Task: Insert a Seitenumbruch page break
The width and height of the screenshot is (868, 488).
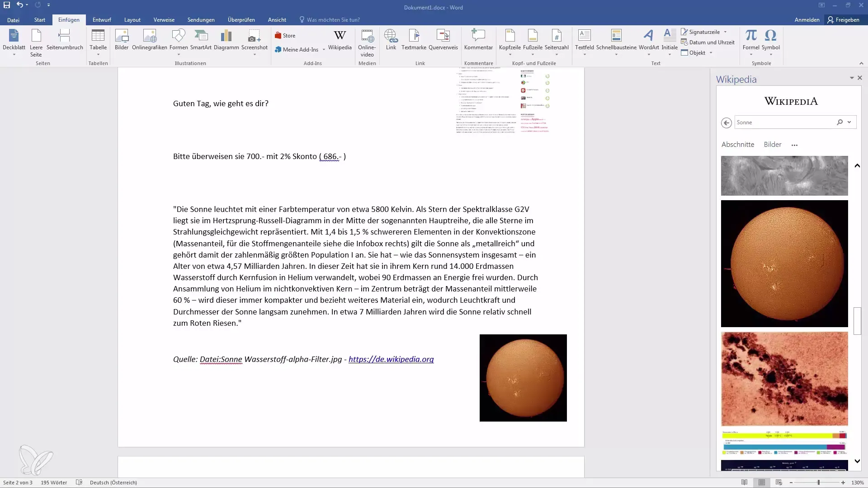Action: click(65, 40)
